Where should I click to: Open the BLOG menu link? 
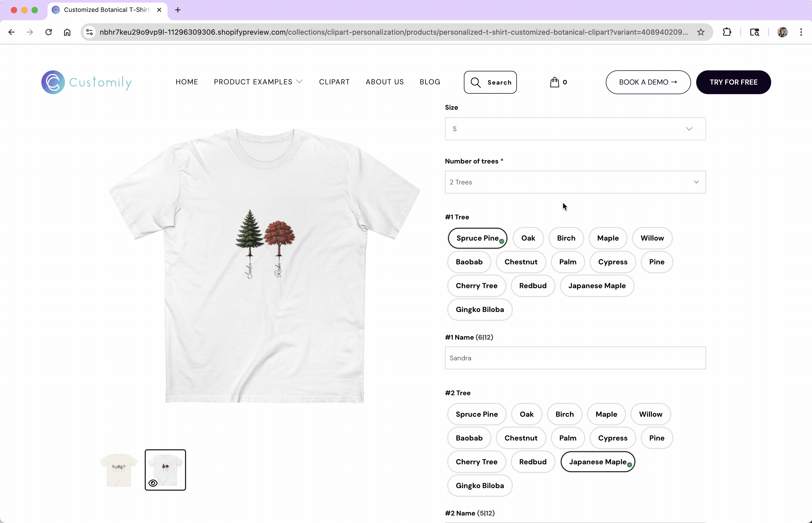pos(430,82)
